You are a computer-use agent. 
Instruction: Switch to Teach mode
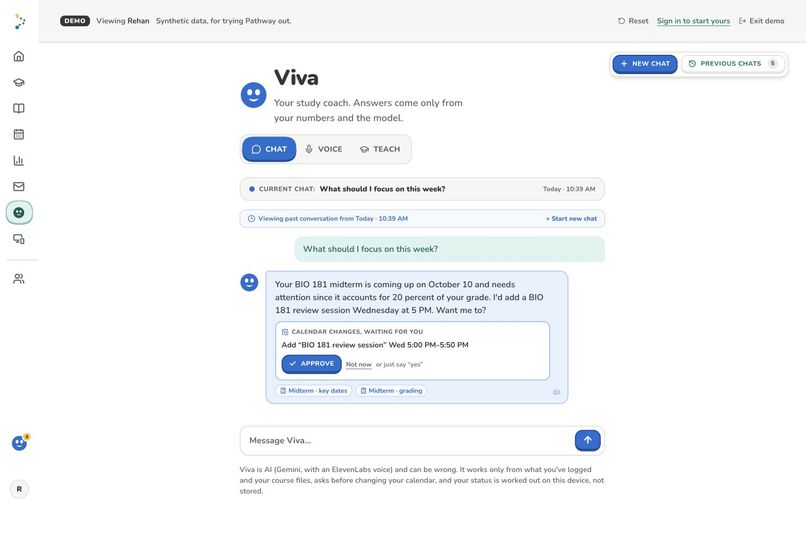point(380,149)
